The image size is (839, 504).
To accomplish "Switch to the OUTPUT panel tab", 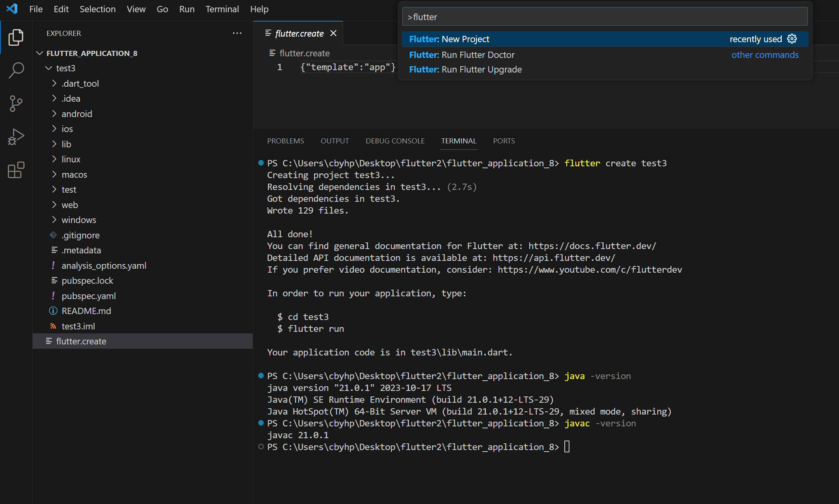I will pyautogui.click(x=335, y=141).
